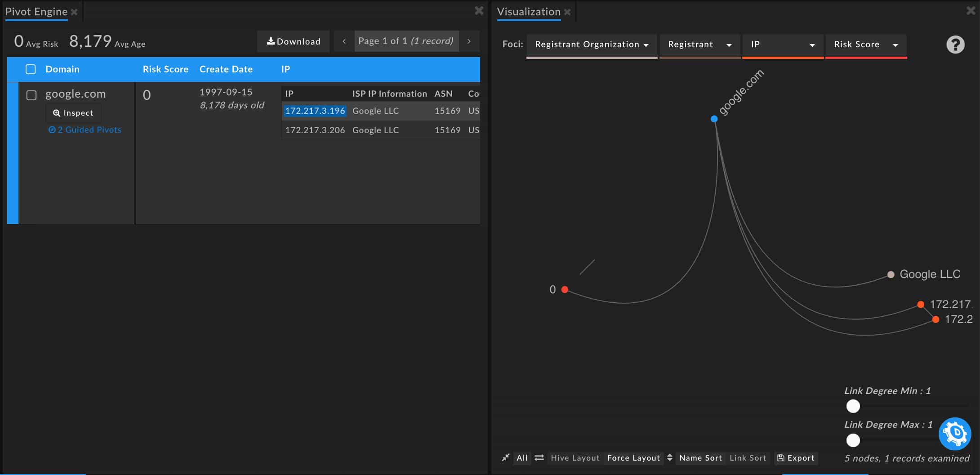This screenshot has width=980, height=475.
Task: Click the 8,179 Avg Age statistic
Action: pyautogui.click(x=107, y=41)
